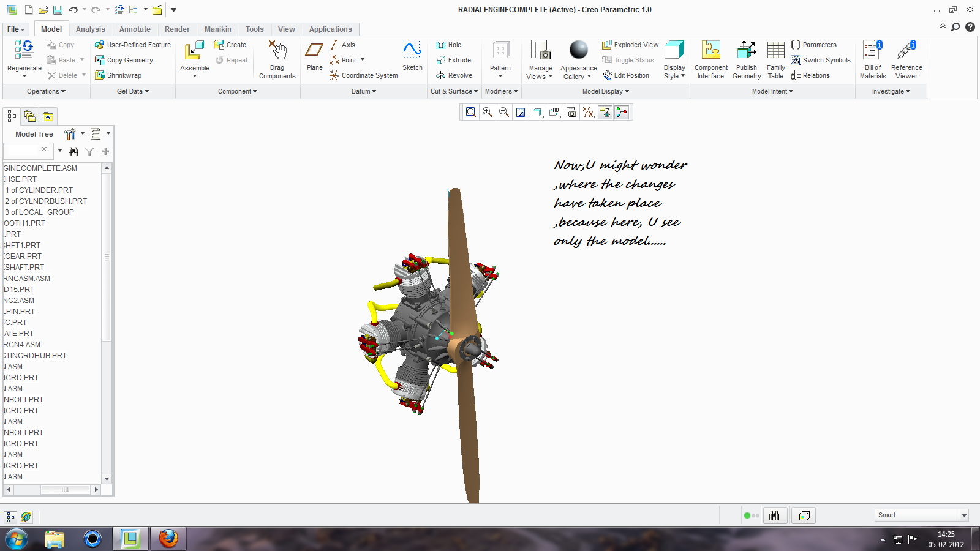
Task: Open the Folder Browser navigator tab icon
Action: [x=29, y=116]
